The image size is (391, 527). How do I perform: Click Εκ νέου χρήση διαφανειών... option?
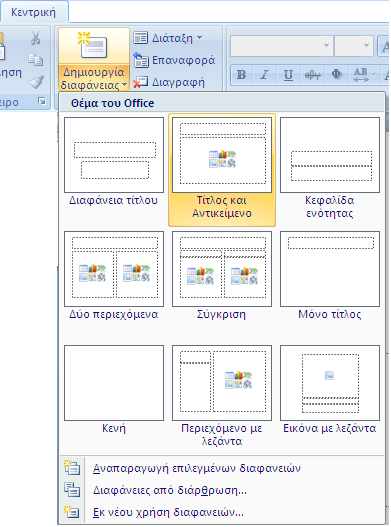(168, 512)
